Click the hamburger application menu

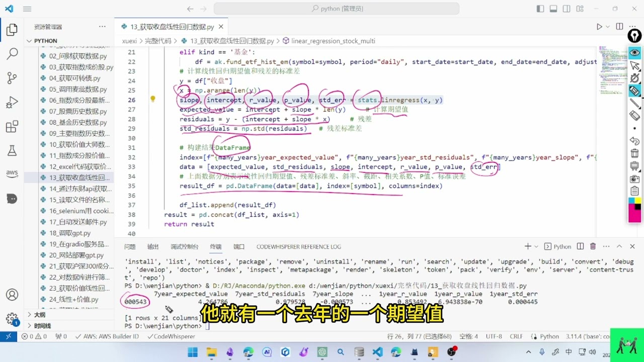[27, 9]
